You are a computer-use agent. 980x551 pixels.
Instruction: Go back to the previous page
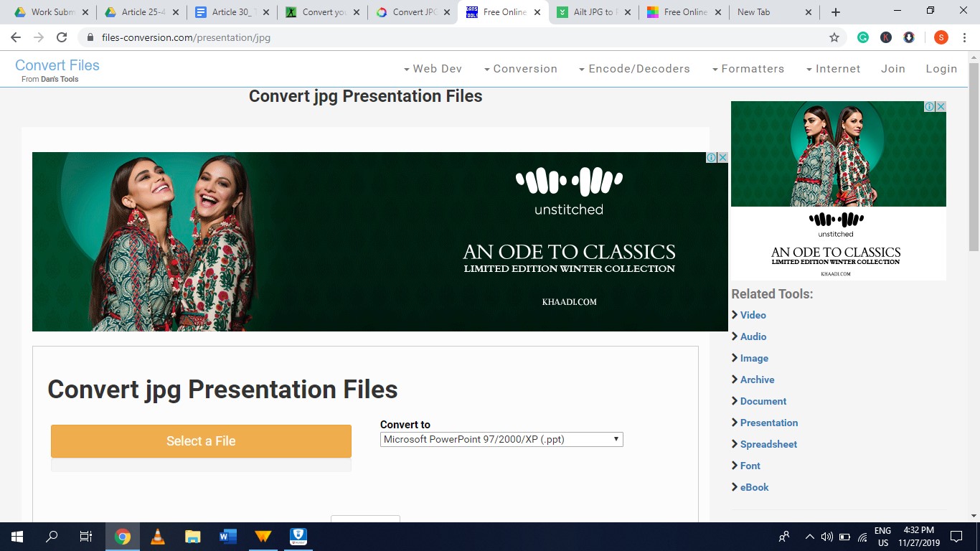point(16,37)
